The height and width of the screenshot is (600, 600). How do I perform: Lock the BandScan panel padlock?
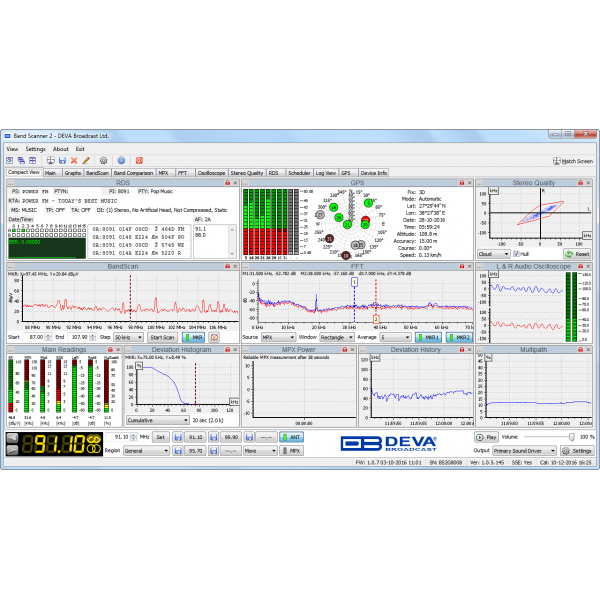(x=227, y=266)
